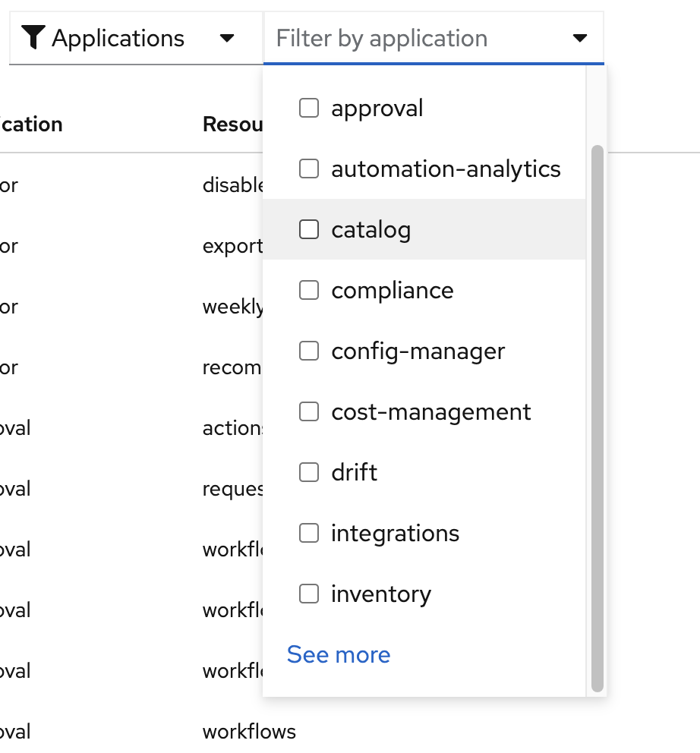Click the workflows cell in last row
700x753 pixels.
pyautogui.click(x=249, y=732)
